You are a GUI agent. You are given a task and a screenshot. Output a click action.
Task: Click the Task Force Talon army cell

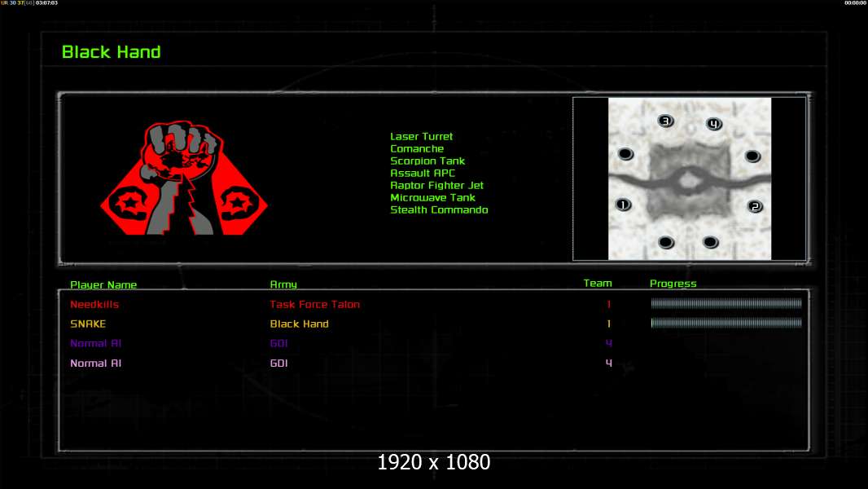[x=314, y=304]
